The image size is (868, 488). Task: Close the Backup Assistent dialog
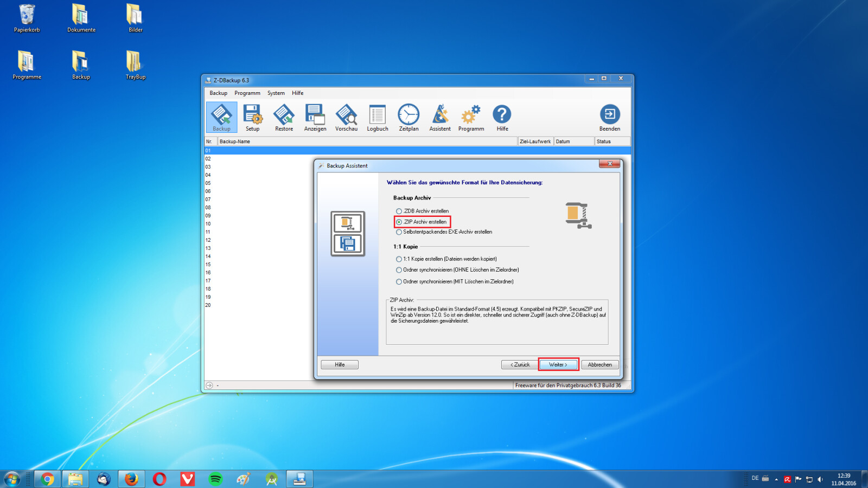click(x=610, y=164)
